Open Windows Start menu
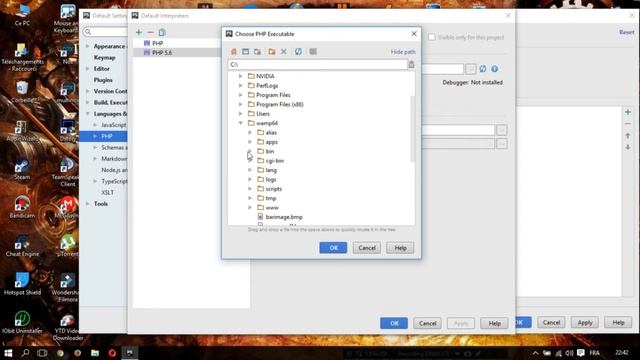The image size is (640, 360). tap(8, 353)
